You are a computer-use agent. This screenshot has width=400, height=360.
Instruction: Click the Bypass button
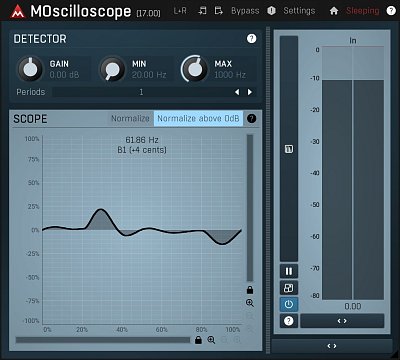click(245, 11)
